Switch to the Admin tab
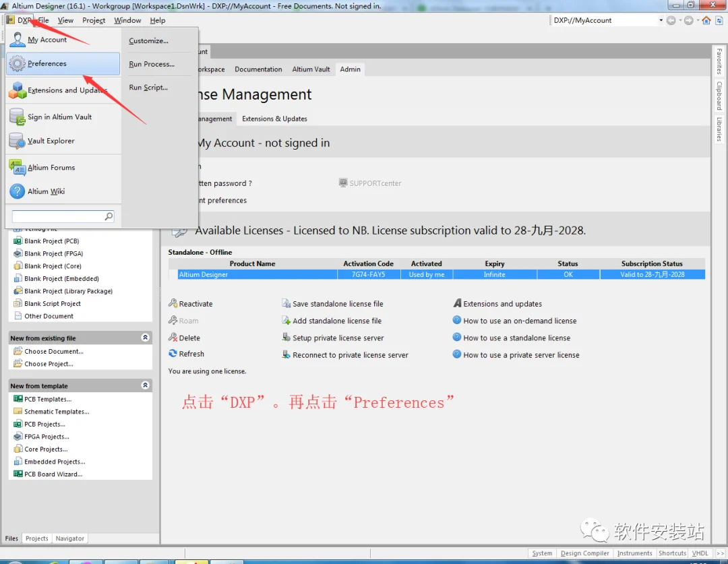This screenshot has height=564, width=728. pyautogui.click(x=350, y=69)
